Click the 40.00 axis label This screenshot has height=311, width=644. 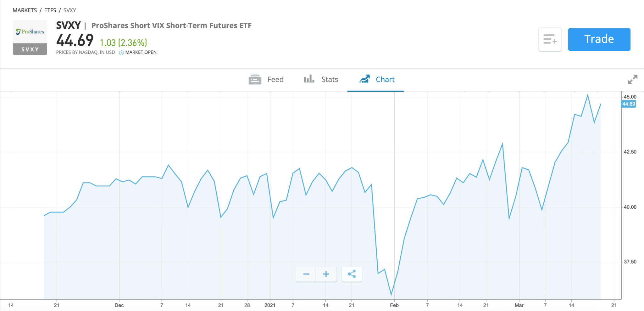(630, 207)
